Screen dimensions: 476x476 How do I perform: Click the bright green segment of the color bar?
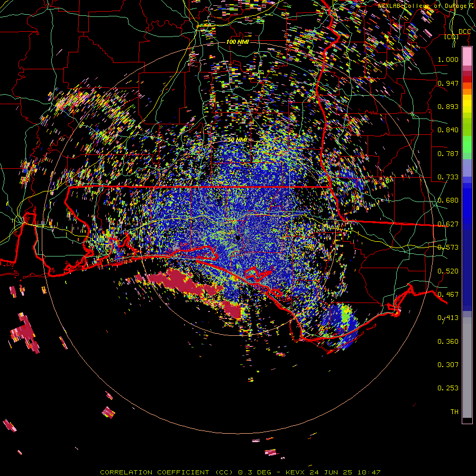coord(467,144)
